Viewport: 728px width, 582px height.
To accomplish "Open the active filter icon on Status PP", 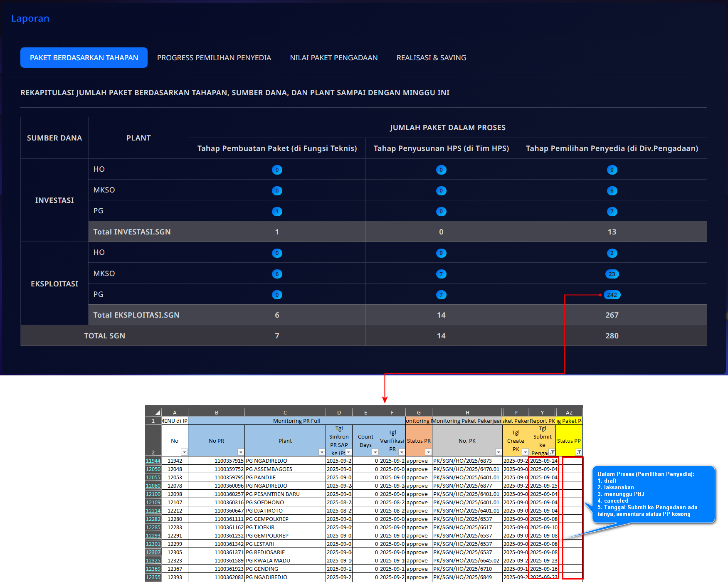I will pos(578,452).
